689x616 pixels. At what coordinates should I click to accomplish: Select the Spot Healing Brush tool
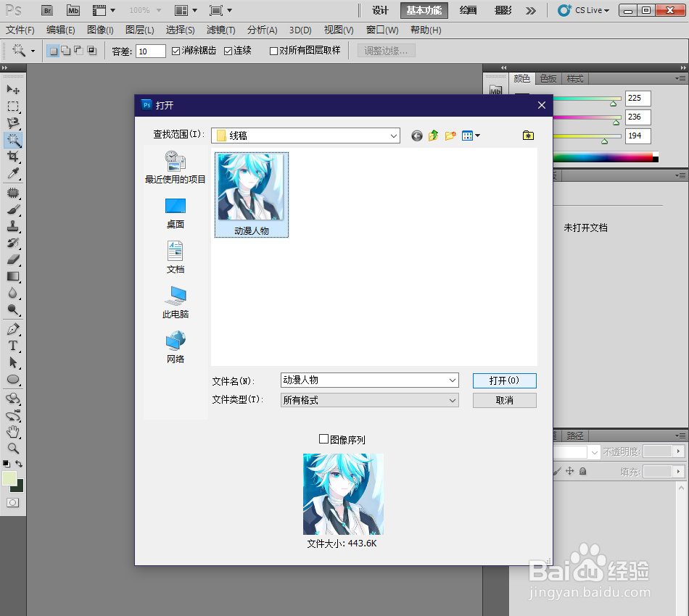point(13,193)
